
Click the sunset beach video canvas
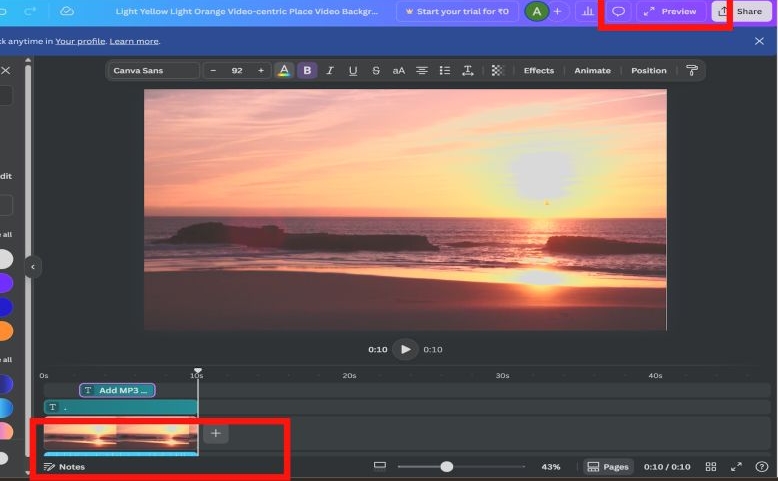coord(405,209)
